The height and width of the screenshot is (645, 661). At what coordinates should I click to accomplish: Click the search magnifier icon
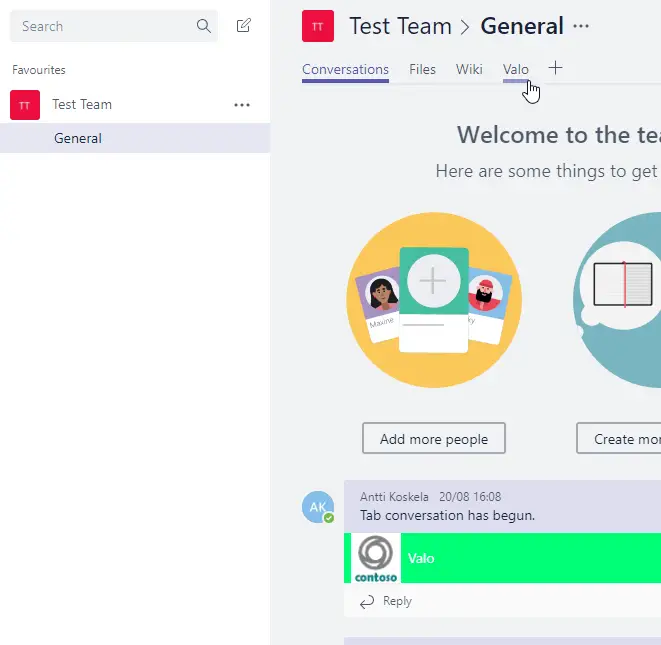click(x=204, y=26)
